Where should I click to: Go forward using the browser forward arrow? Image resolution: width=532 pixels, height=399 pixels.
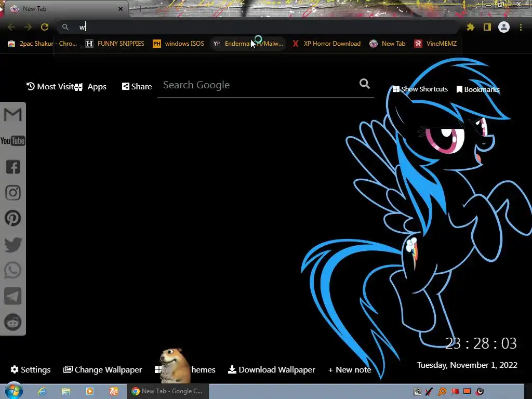(28, 27)
